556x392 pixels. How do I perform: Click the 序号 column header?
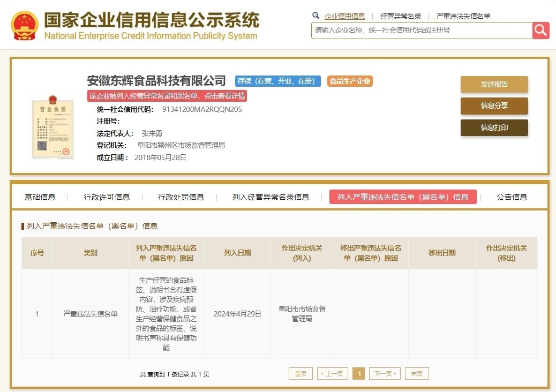(37, 253)
